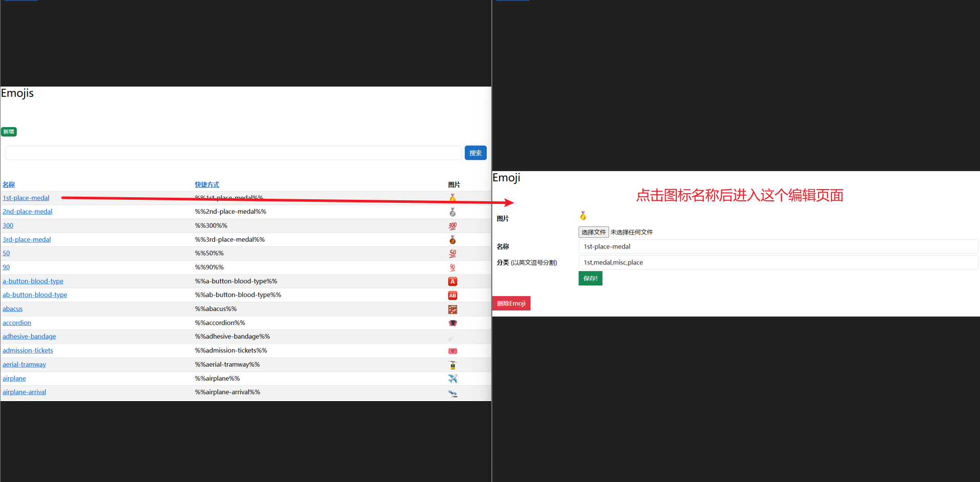This screenshot has height=482, width=980.
Task: Click the A button blood type emoji
Action: tap(452, 281)
